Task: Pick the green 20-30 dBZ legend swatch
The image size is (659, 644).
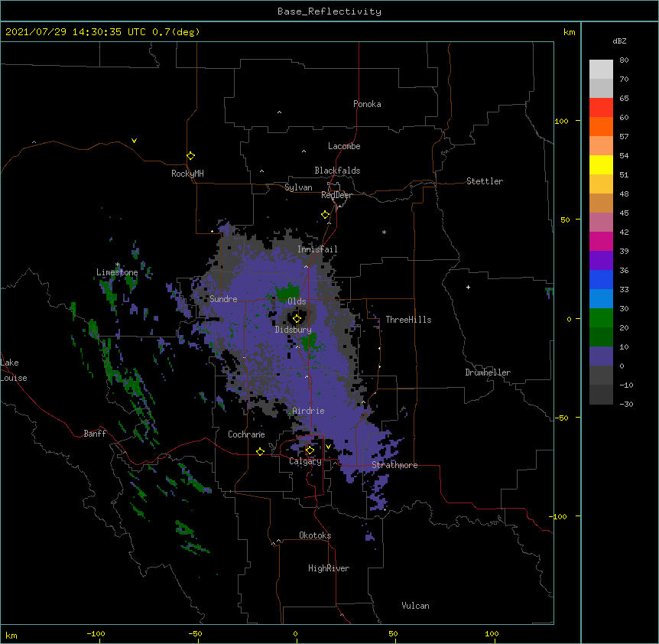Action: [601, 318]
